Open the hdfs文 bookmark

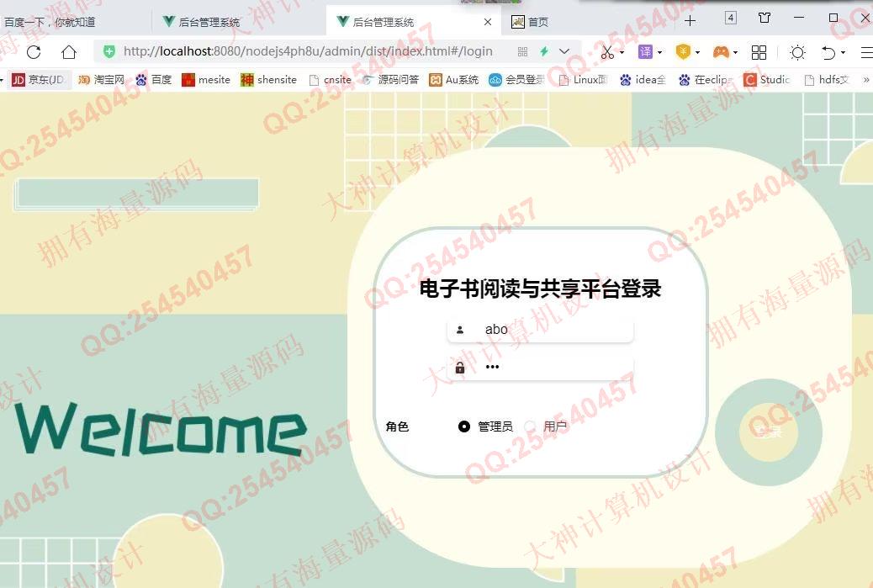click(x=827, y=80)
